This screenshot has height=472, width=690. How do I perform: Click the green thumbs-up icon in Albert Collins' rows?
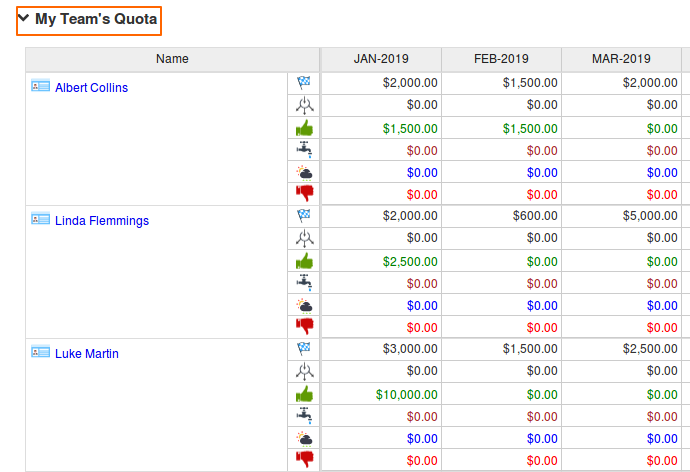click(304, 128)
